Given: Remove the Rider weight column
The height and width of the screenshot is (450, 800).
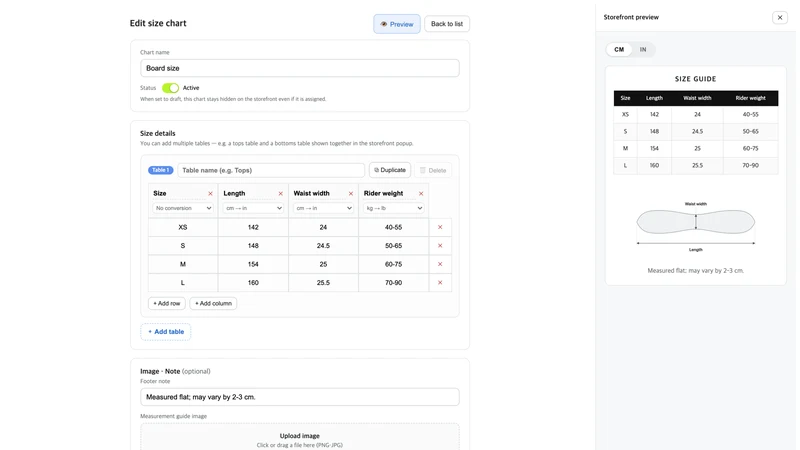Looking at the screenshot, I should point(421,193).
